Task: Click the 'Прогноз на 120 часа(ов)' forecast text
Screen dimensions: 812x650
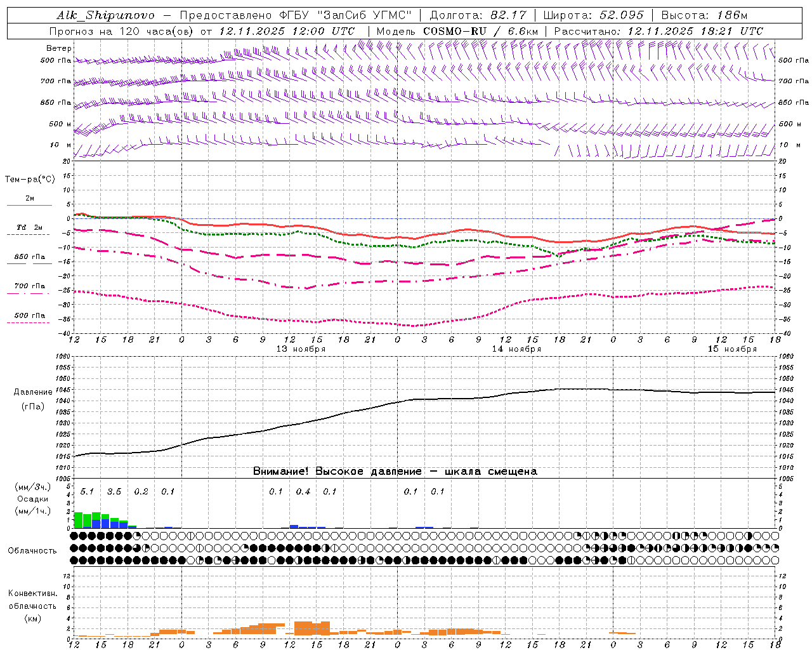Action: (x=122, y=31)
